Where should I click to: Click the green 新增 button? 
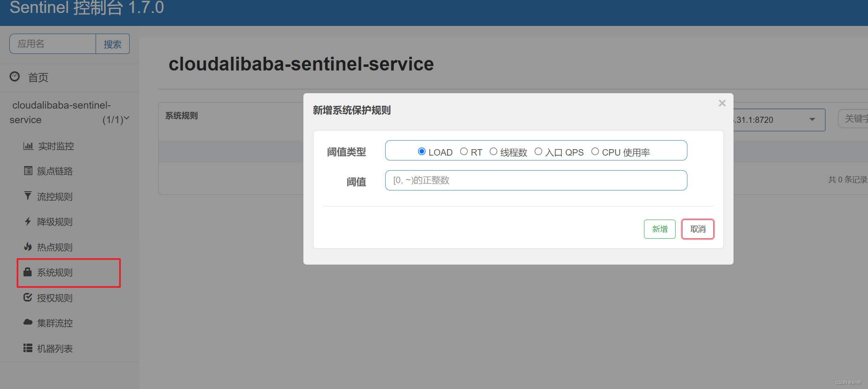[x=659, y=229]
